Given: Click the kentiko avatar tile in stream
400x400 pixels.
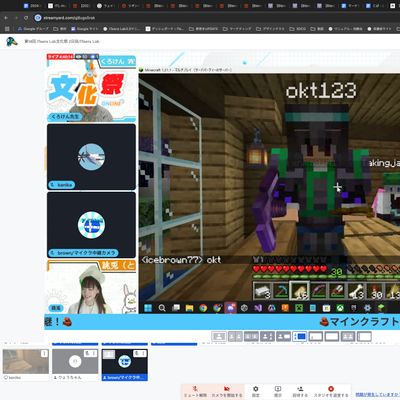Looking at the screenshot, I should pos(91,157).
